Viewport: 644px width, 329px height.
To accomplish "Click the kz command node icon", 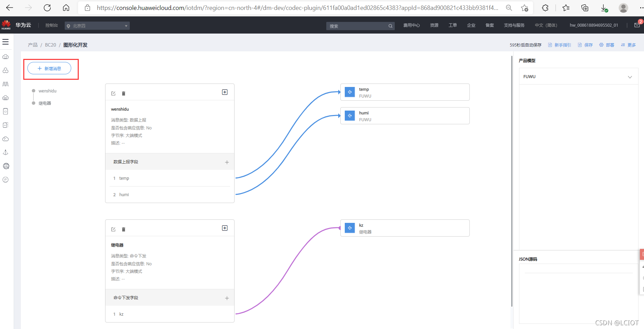I will (350, 228).
